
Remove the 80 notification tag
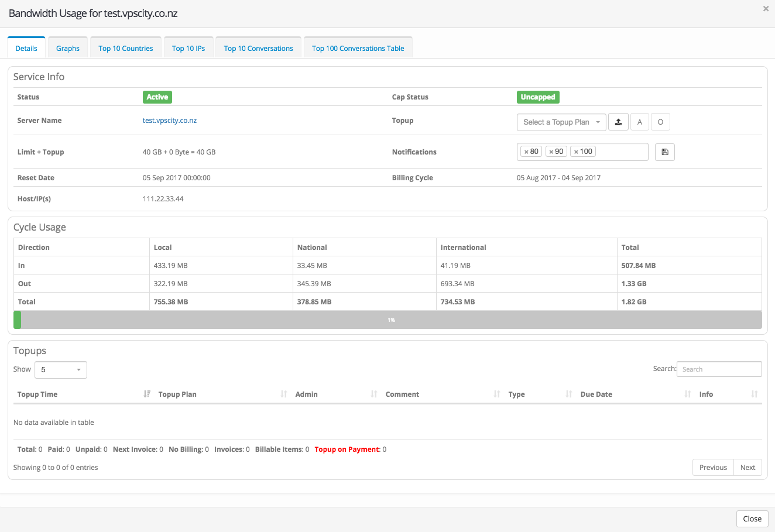click(526, 152)
